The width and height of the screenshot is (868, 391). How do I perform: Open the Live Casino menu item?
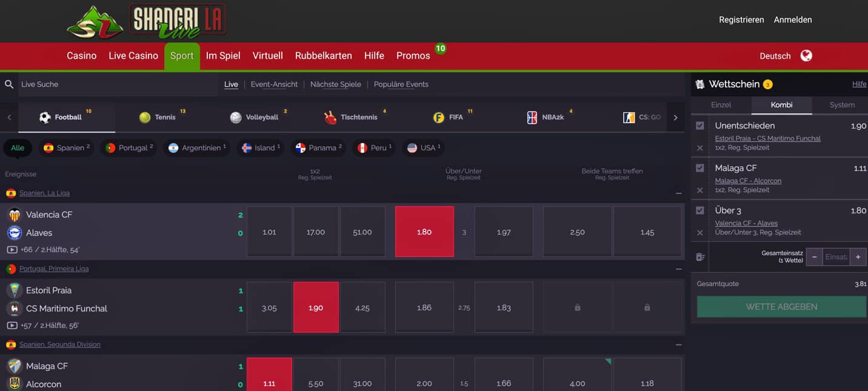pyautogui.click(x=133, y=56)
